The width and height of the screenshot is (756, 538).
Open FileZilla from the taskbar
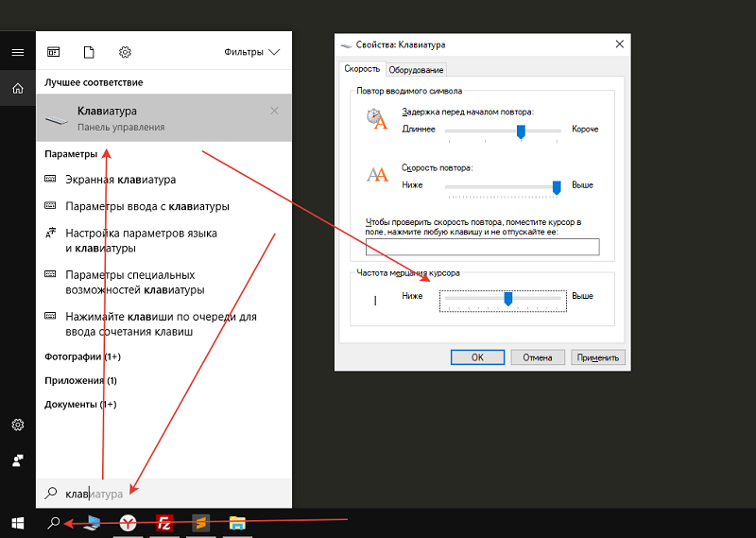click(164, 523)
